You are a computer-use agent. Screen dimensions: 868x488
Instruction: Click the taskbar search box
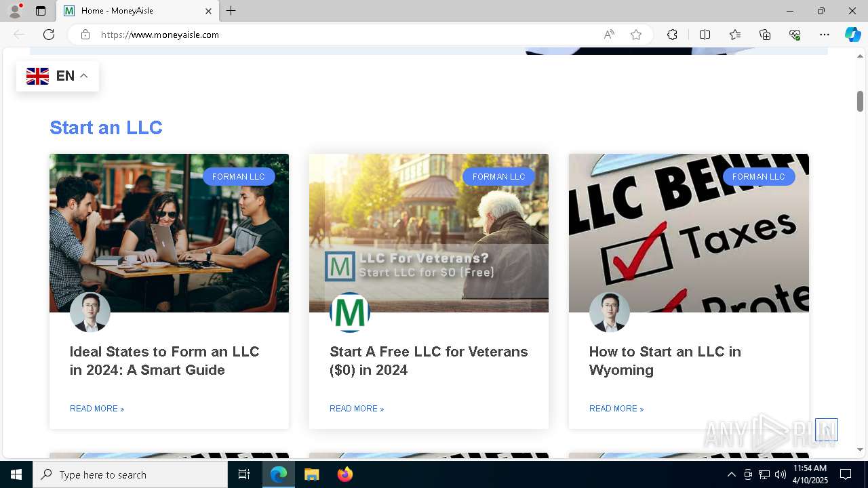[130, 474]
